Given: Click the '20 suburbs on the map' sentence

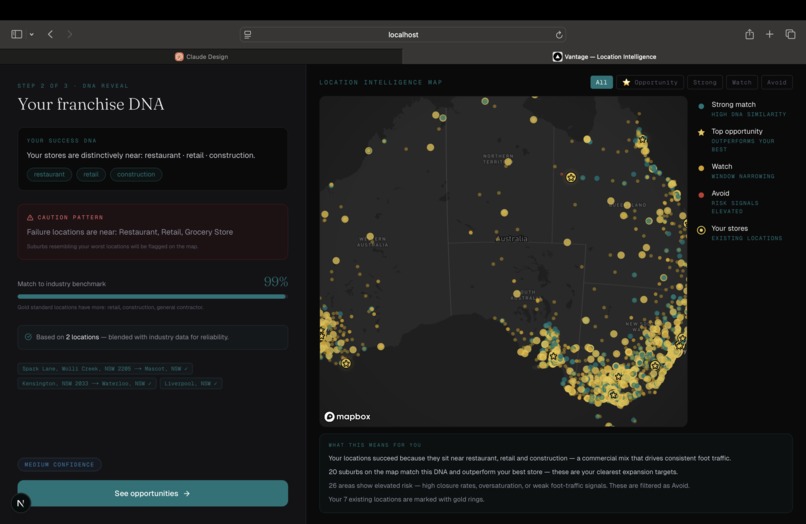Looking at the screenshot, I should point(503,472).
